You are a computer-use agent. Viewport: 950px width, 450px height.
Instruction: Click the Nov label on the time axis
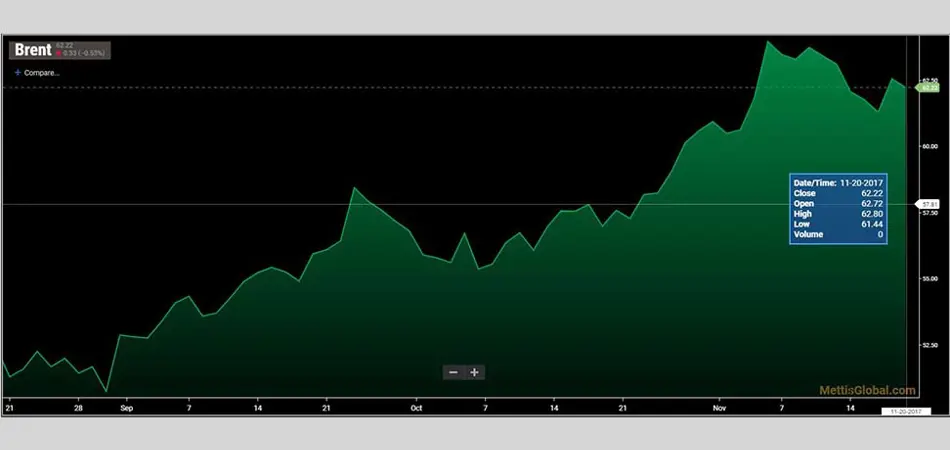click(x=719, y=408)
